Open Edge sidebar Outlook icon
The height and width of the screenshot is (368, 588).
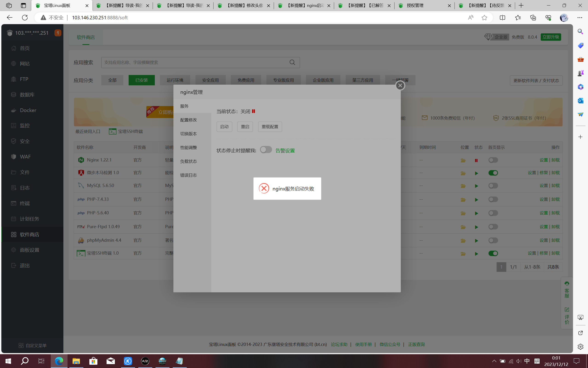[580, 101]
